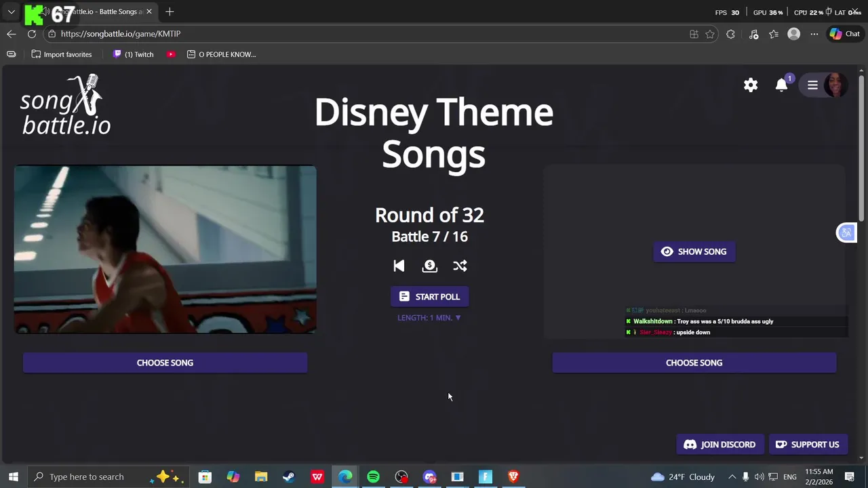
Task: Open the notifications bell
Action: coord(782,85)
